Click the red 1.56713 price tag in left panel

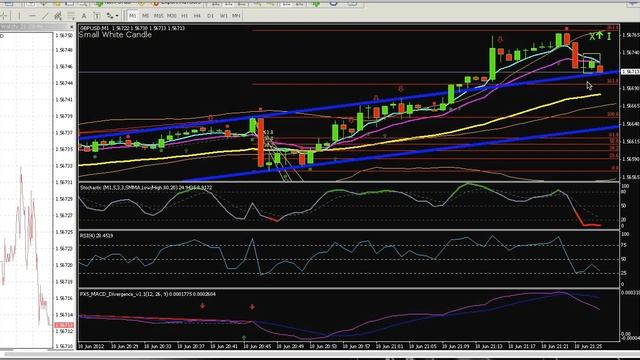pyautogui.click(x=64, y=325)
